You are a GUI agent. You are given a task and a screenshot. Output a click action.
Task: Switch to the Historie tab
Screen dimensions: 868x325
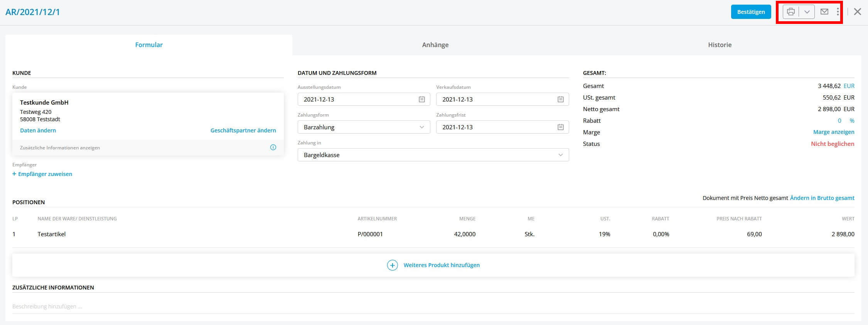coord(720,45)
